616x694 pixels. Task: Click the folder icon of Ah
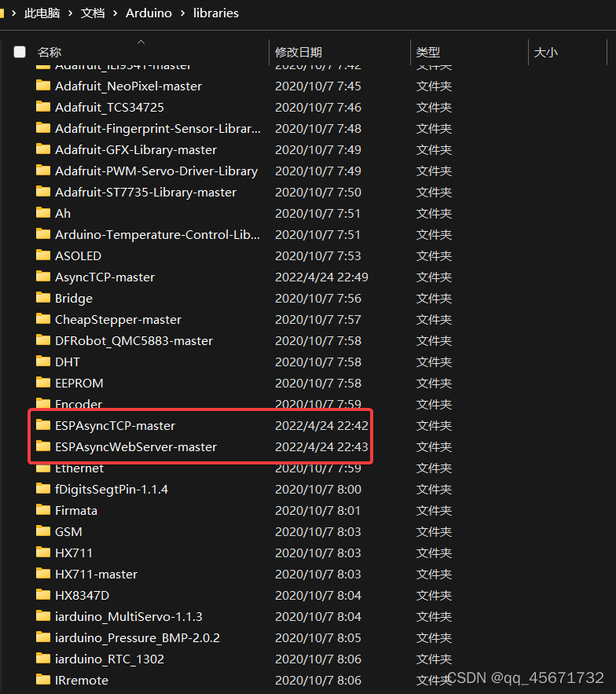(x=43, y=213)
